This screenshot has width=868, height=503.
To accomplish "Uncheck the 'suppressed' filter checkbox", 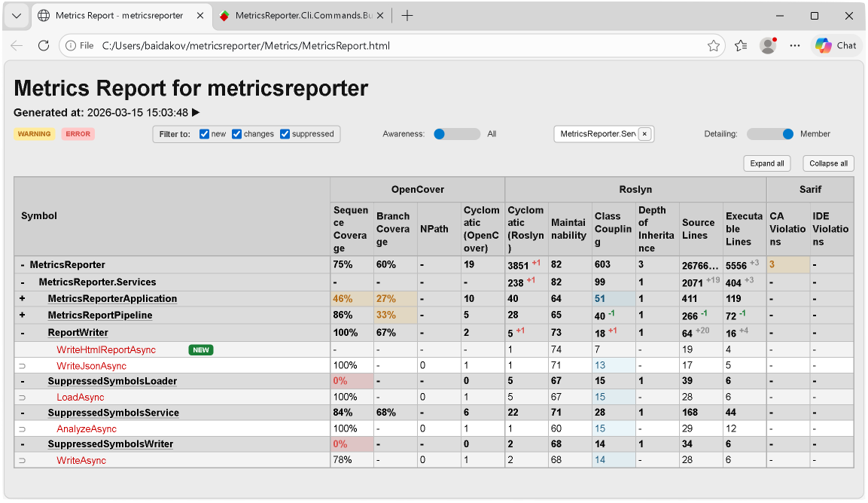I will [284, 133].
